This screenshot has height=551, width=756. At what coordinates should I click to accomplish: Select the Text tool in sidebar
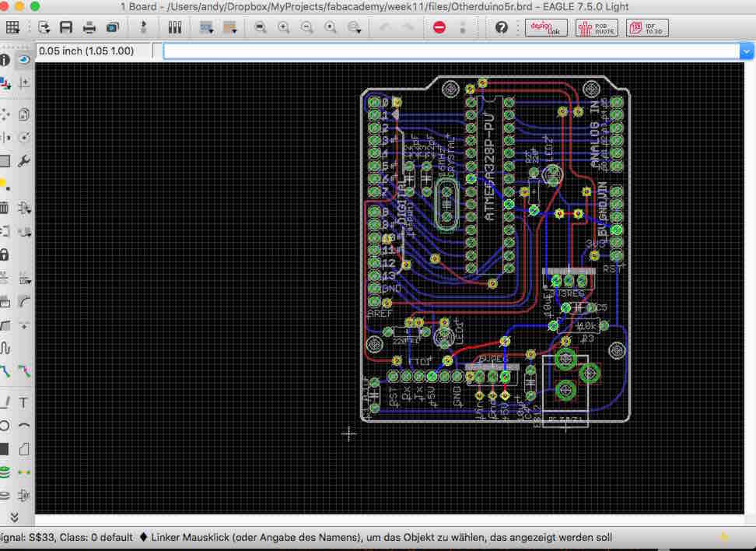23,402
